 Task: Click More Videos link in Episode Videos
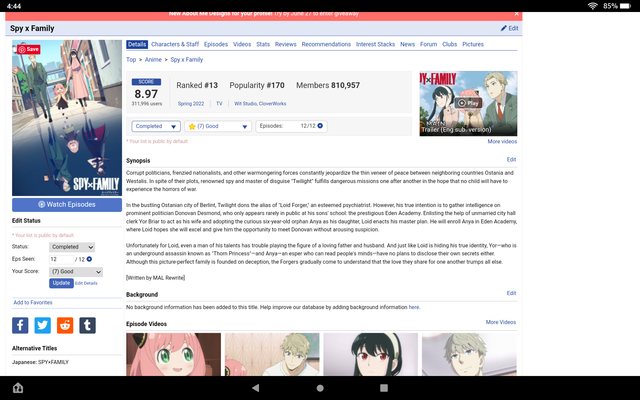click(501, 322)
